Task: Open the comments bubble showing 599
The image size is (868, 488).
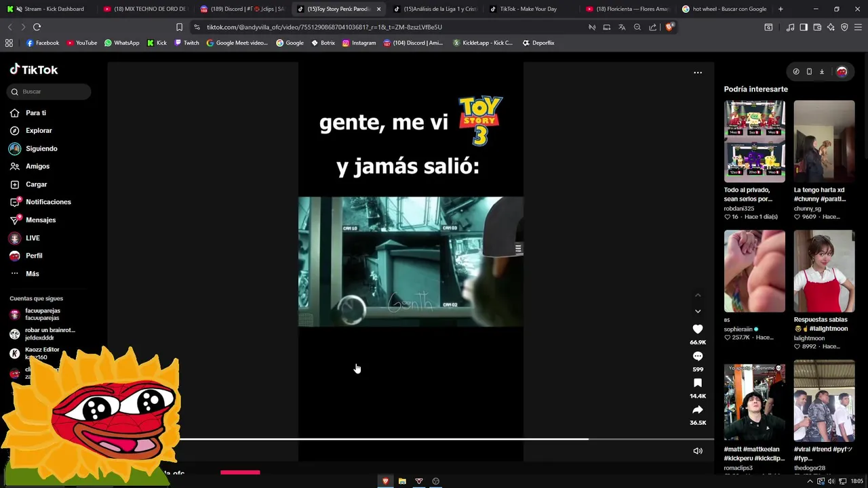Action: coord(698,356)
